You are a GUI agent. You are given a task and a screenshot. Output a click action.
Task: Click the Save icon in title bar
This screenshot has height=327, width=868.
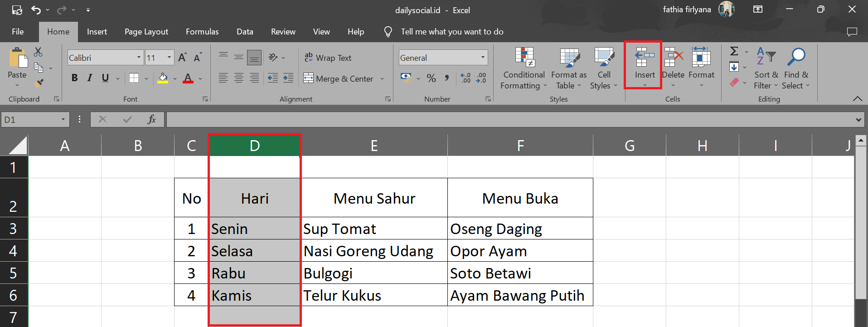tap(17, 10)
